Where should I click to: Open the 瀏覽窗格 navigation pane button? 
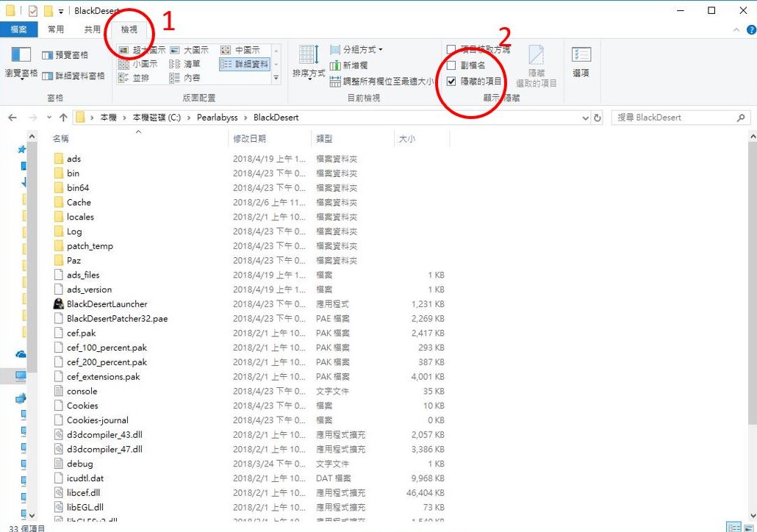21,62
